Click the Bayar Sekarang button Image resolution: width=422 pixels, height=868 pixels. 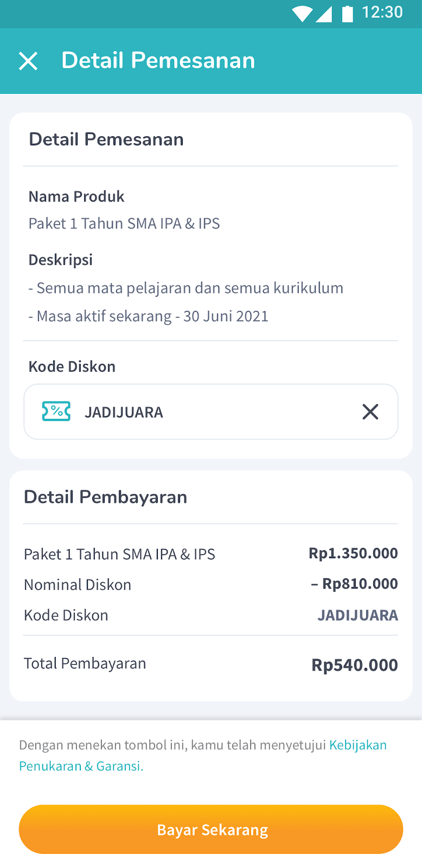point(211,829)
